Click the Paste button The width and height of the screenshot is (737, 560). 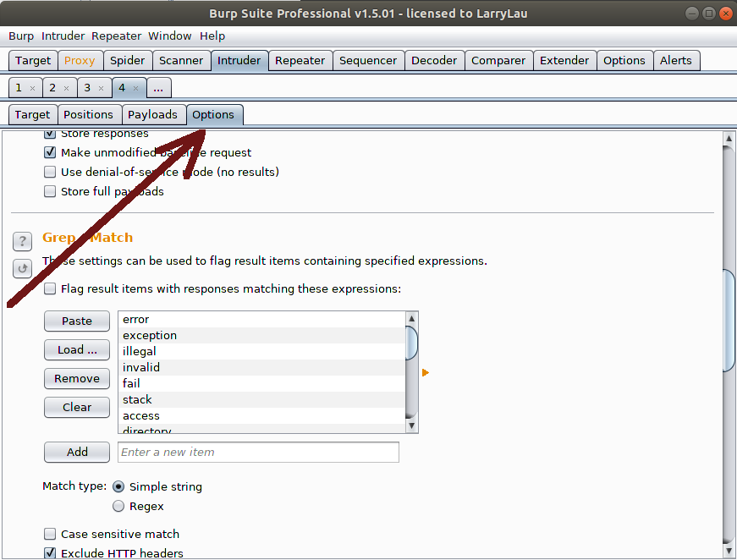77,321
